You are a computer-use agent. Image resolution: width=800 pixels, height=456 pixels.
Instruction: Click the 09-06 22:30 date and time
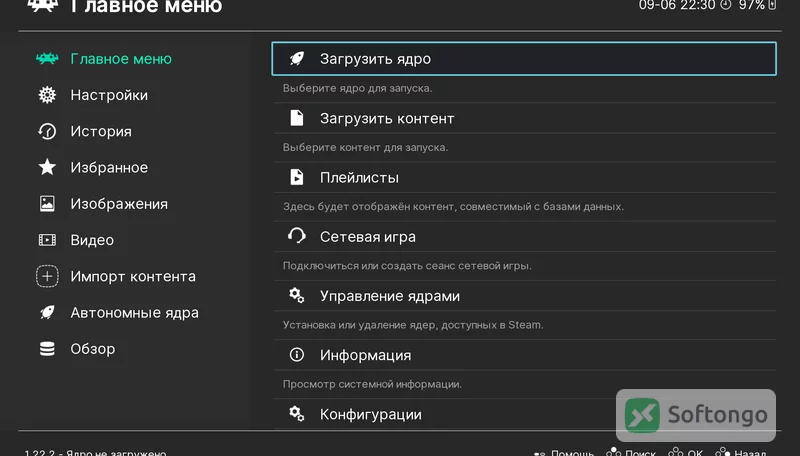(677, 5)
